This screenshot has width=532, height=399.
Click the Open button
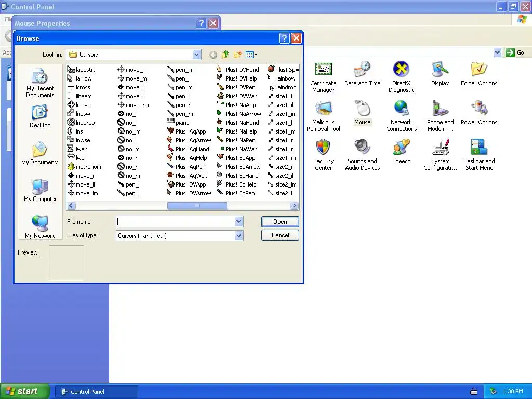coord(280,221)
